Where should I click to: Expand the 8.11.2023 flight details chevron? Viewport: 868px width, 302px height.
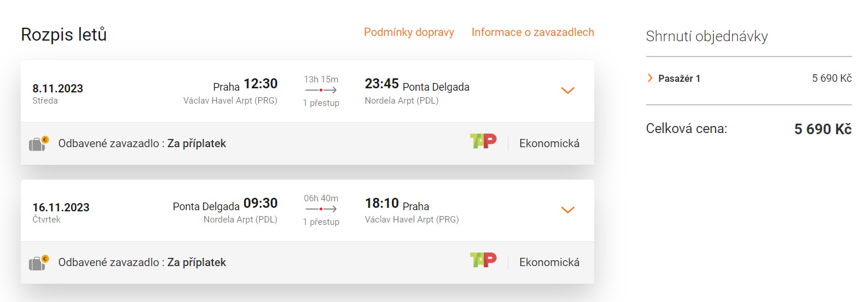pos(567,91)
